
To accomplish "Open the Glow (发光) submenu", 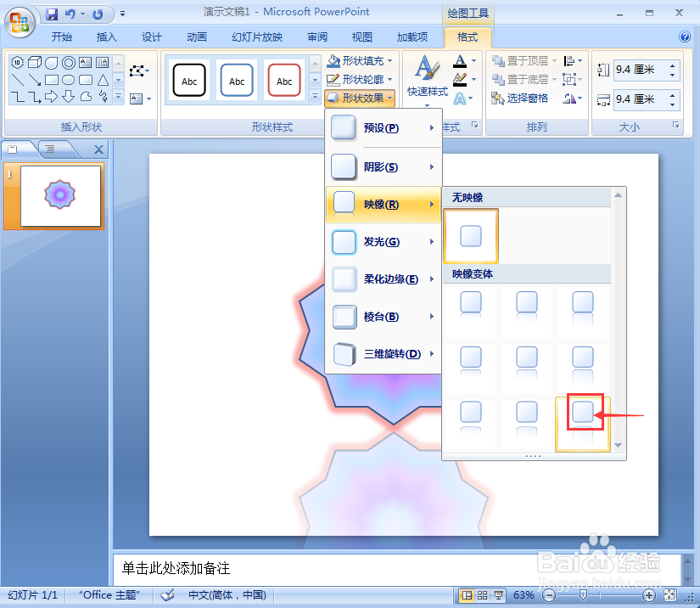I will (384, 242).
